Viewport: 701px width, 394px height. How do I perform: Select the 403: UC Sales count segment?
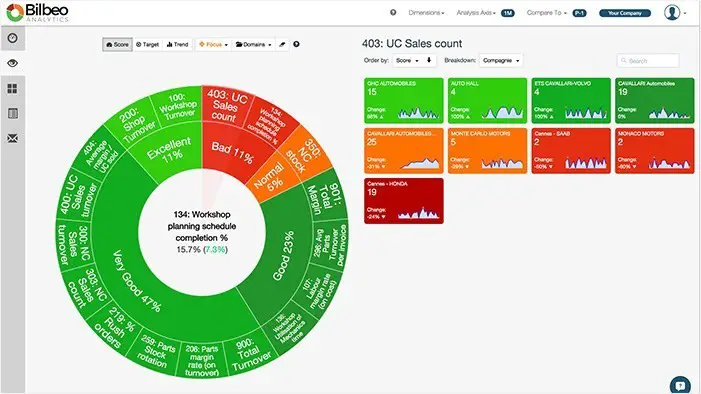pos(227,104)
